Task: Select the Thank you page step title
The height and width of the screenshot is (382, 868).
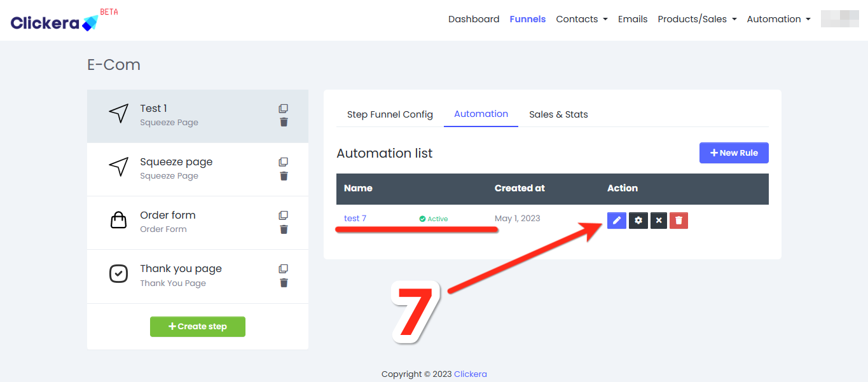Action: pyautogui.click(x=181, y=269)
